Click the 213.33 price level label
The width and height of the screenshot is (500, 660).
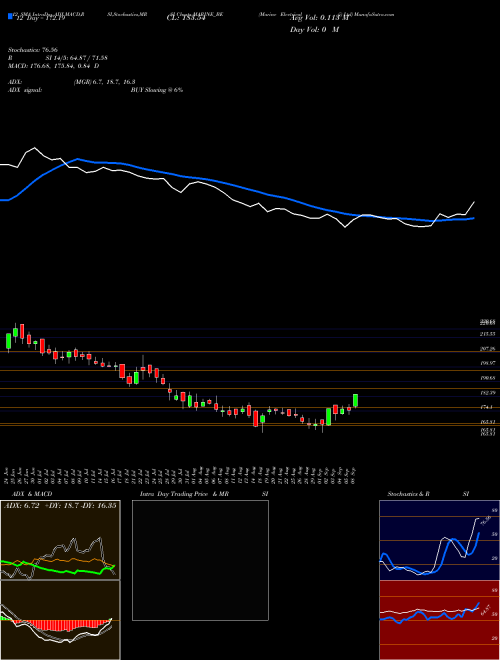tap(488, 334)
